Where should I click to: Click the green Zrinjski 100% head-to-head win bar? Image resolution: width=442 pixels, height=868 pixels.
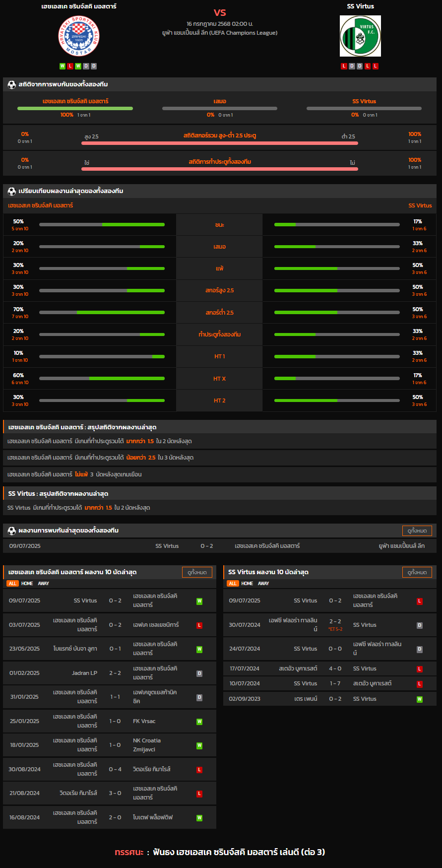point(75,108)
